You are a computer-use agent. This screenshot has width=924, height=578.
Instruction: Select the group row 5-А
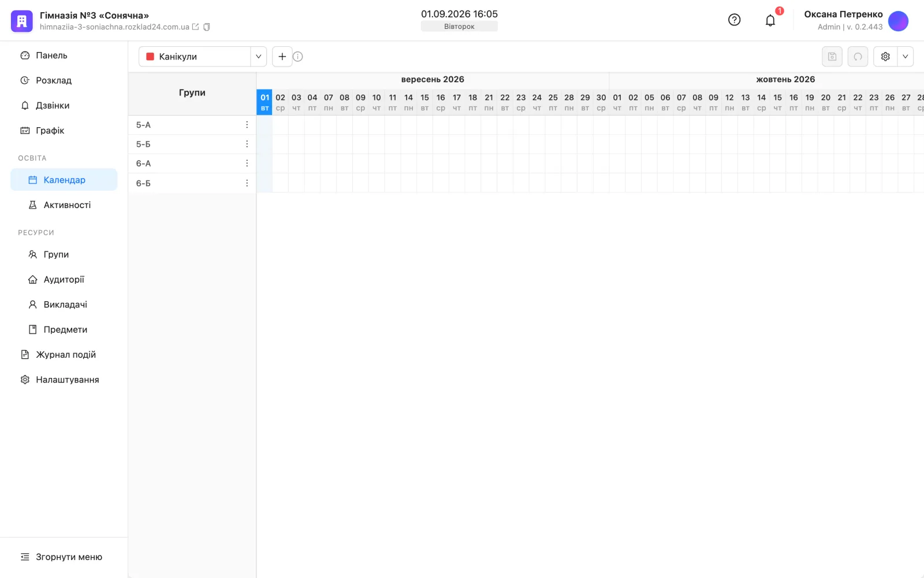pyautogui.click(x=192, y=125)
